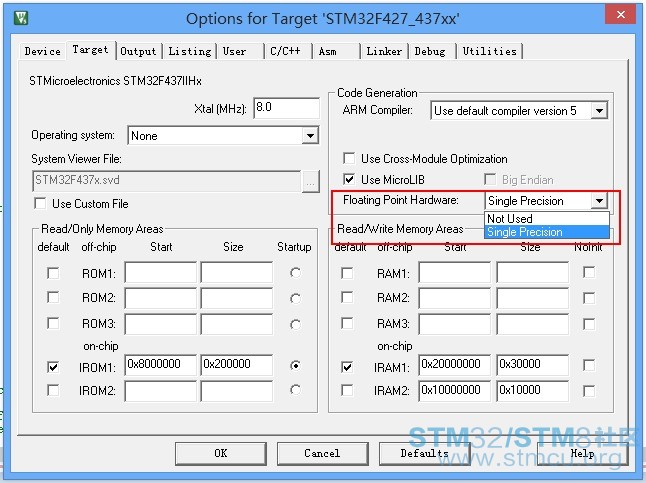Select the IROM2 Startup radio button
646x483 pixels.
tap(295, 389)
